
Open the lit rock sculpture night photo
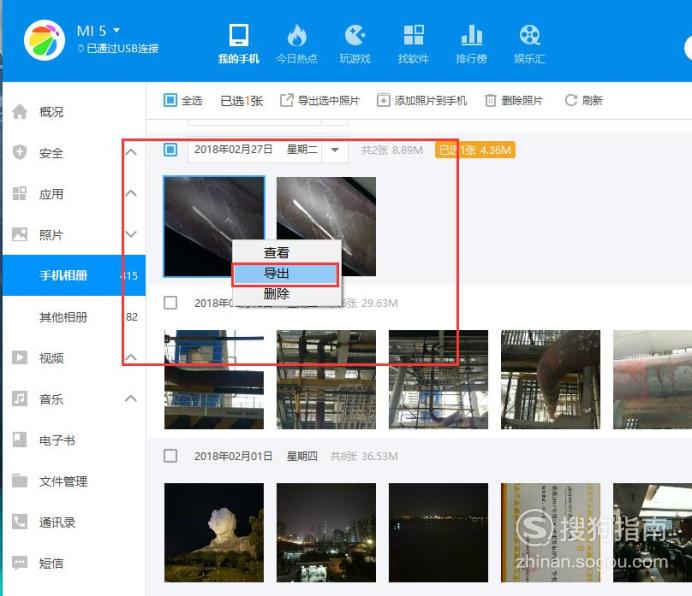(214, 532)
